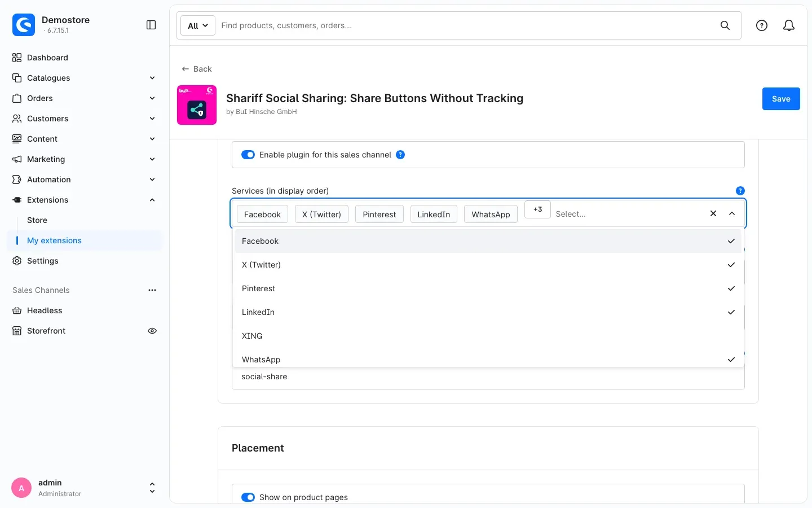Click help icon for Services field
812x508 pixels.
(x=740, y=191)
